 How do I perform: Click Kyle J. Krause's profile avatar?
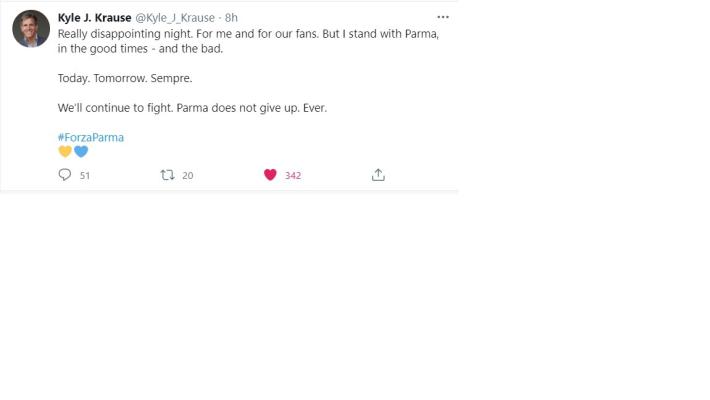(x=31, y=29)
